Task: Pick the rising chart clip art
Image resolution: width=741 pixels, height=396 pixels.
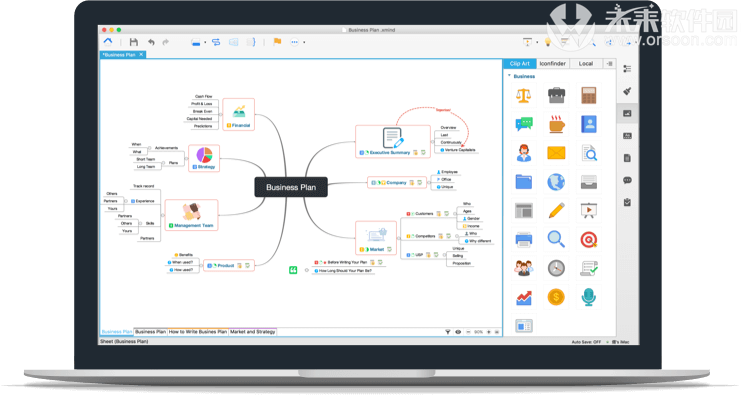Action: [x=524, y=298]
